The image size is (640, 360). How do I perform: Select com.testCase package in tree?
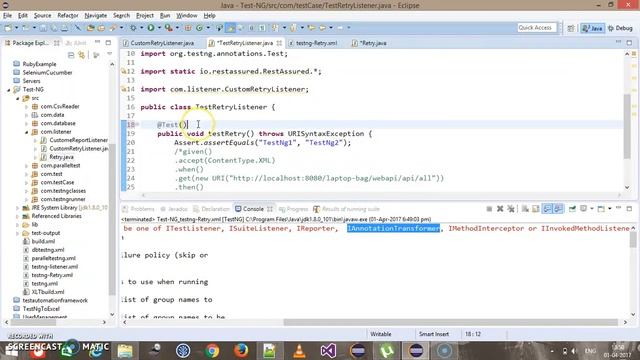[x=57, y=183]
